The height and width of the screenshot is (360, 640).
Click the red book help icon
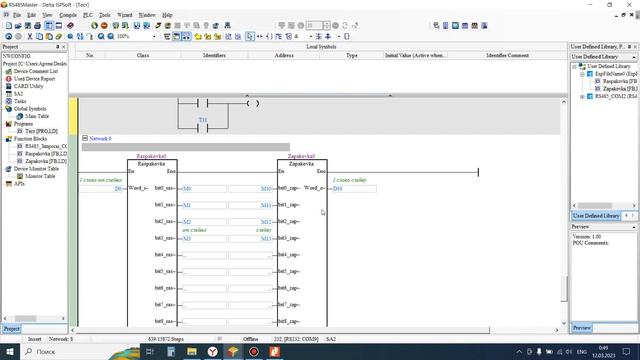click(x=70, y=26)
